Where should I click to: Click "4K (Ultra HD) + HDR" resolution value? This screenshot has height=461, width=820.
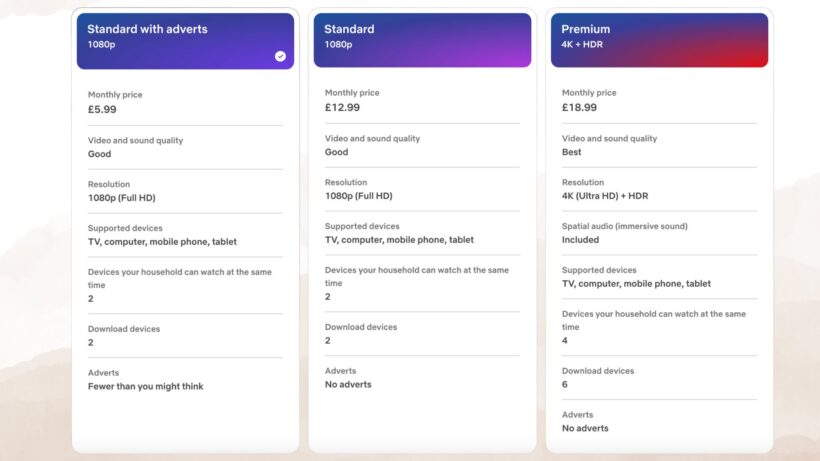point(604,196)
